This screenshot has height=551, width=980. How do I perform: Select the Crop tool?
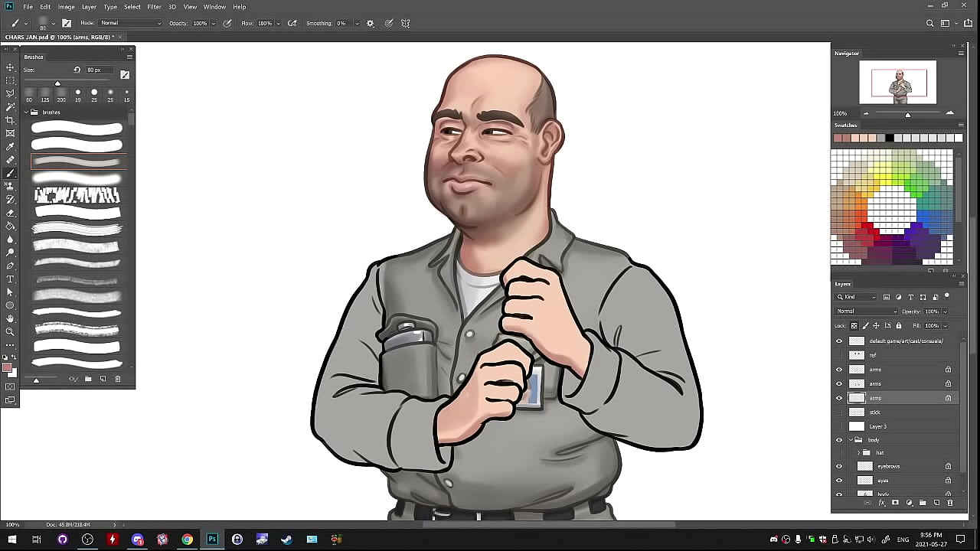(x=10, y=120)
